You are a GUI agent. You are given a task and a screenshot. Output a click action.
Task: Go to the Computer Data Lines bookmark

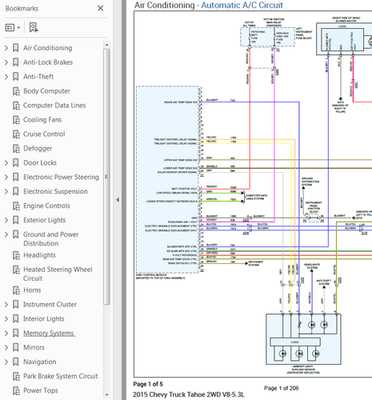click(x=54, y=105)
